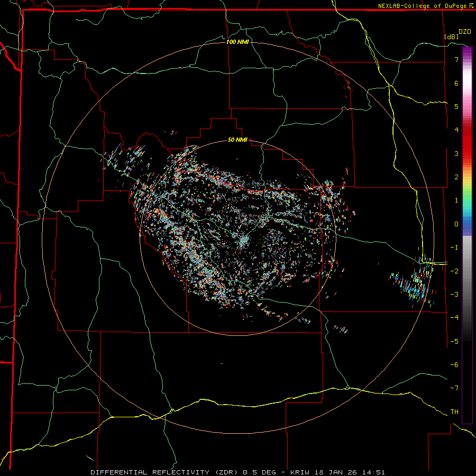Click the -2 value on color scale
This screenshot has width=476, height=476.
[454, 271]
